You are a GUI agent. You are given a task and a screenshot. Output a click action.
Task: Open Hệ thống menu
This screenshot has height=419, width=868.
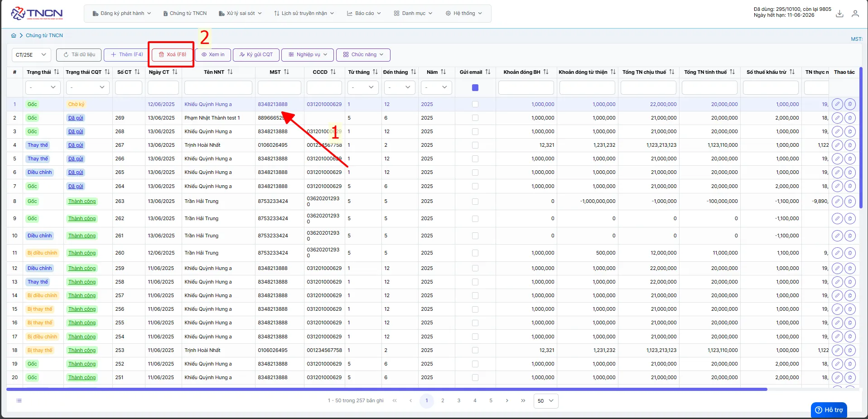(464, 14)
